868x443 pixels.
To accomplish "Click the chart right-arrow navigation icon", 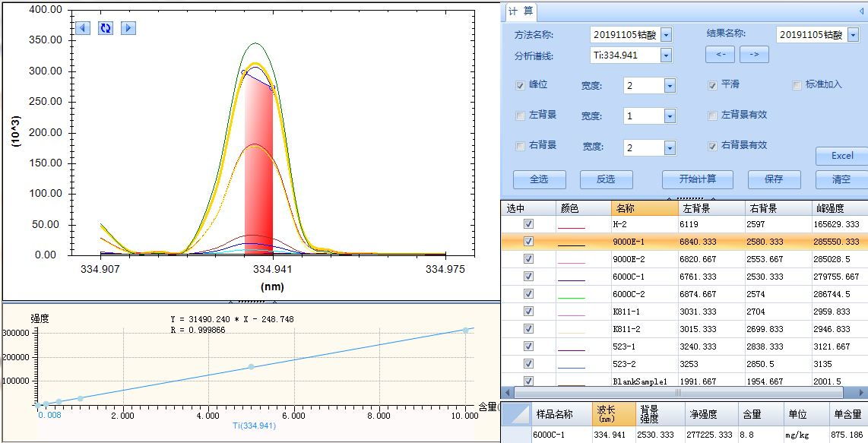I will coord(128,28).
